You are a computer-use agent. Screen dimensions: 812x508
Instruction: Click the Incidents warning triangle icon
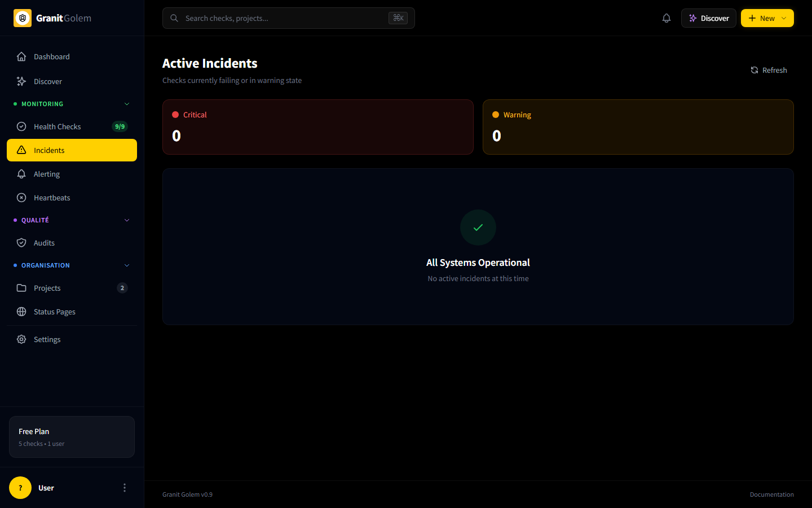point(21,150)
